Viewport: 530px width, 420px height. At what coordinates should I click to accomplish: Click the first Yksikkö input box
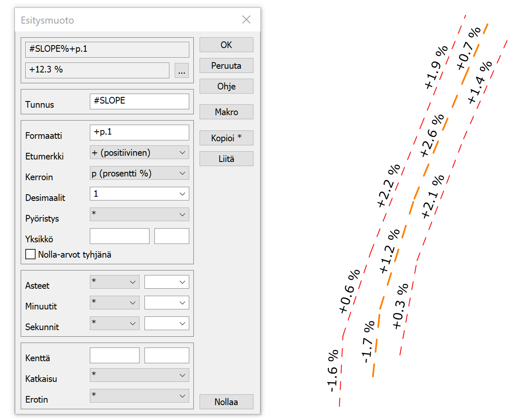click(119, 236)
